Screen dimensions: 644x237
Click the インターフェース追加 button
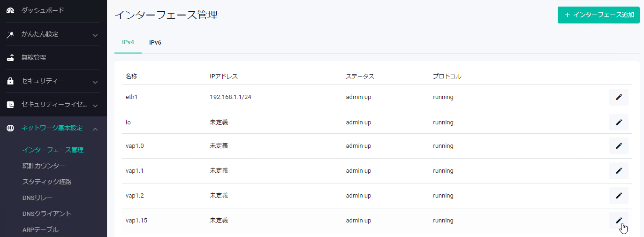(x=599, y=15)
